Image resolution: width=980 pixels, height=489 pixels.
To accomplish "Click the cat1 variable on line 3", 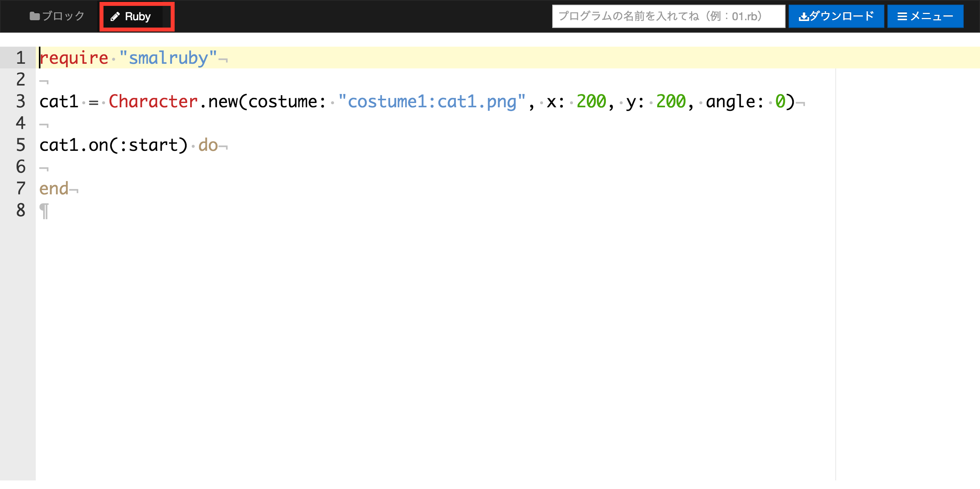I will click(x=59, y=101).
